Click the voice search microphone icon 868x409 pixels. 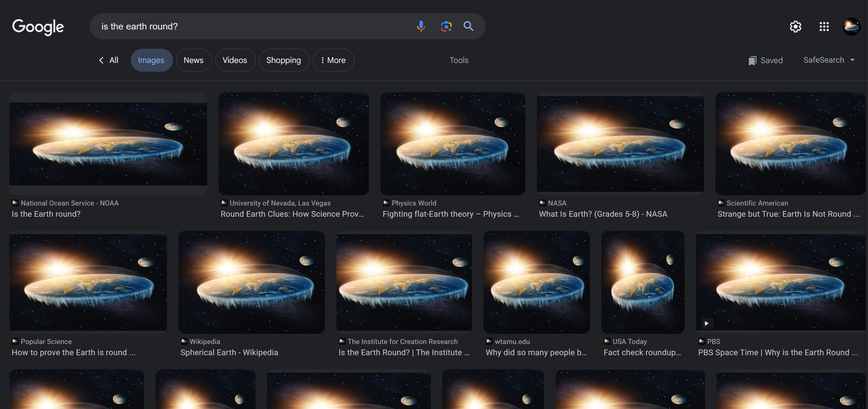(x=421, y=26)
